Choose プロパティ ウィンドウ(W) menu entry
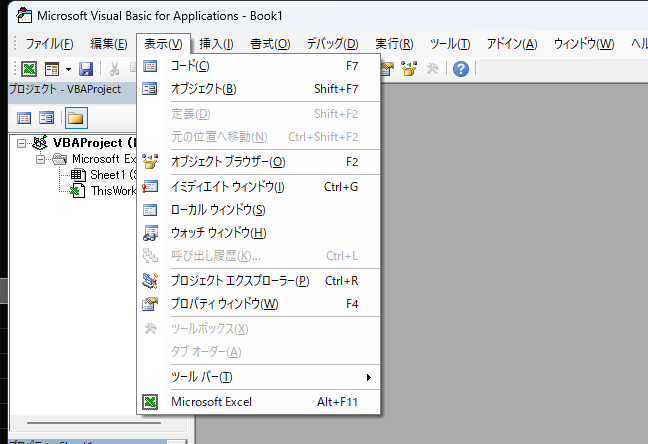 (x=259, y=304)
